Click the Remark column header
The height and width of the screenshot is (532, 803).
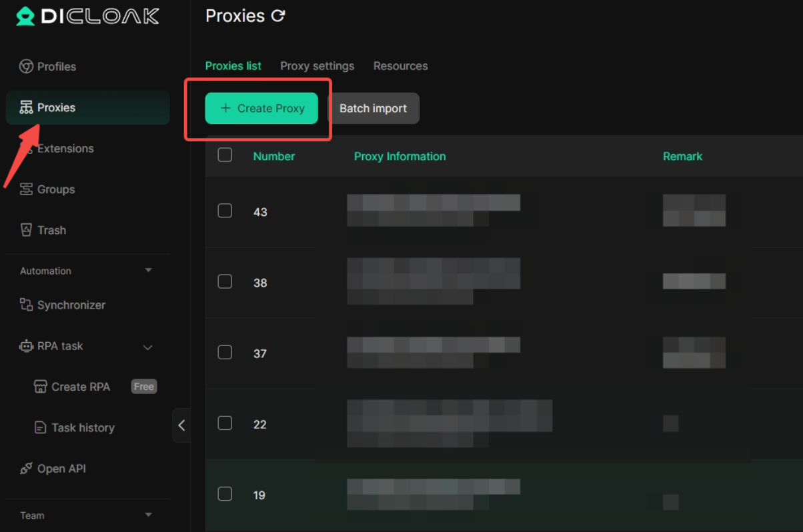(x=682, y=156)
